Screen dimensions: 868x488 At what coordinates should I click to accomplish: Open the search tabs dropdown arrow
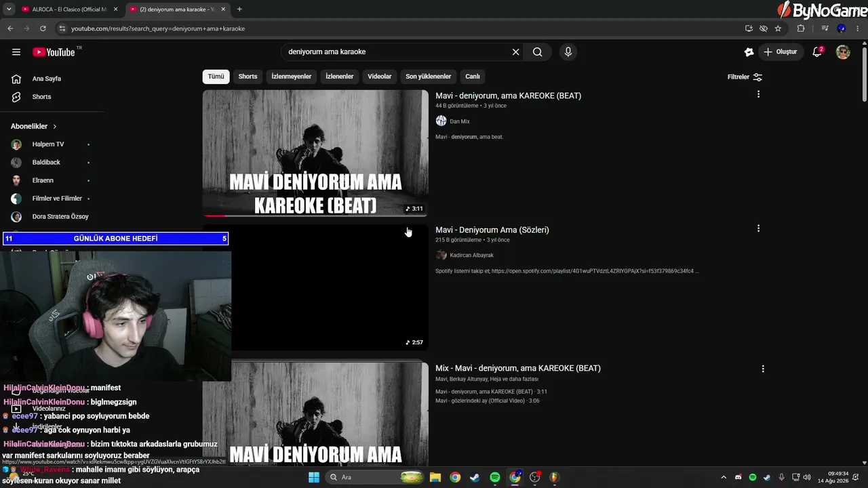click(9, 9)
